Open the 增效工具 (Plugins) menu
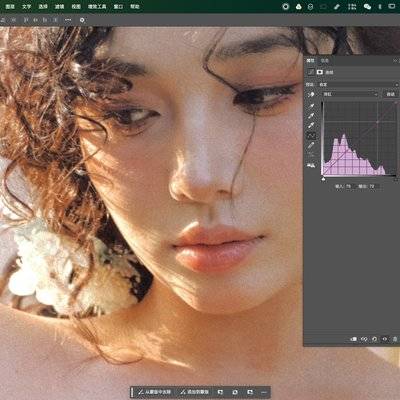 (97, 6)
